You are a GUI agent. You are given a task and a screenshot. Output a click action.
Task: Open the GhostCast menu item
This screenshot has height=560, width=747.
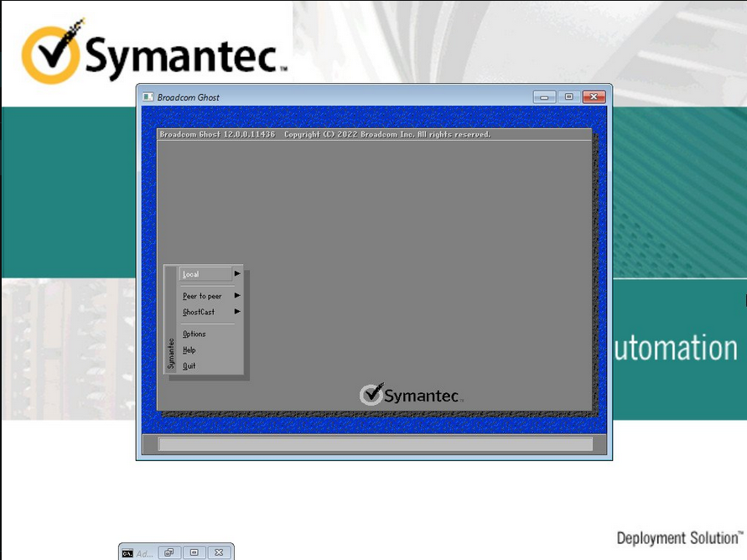199,312
